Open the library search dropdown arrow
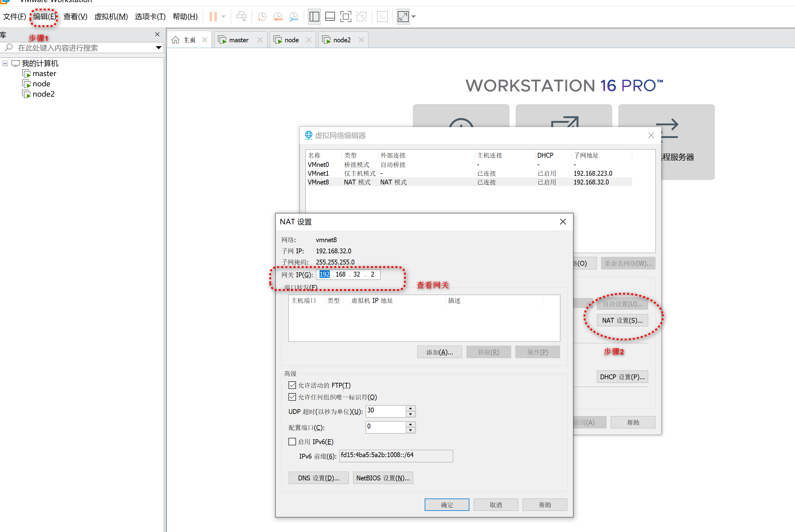The width and height of the screenshot is (795, 532). (159, 48)
